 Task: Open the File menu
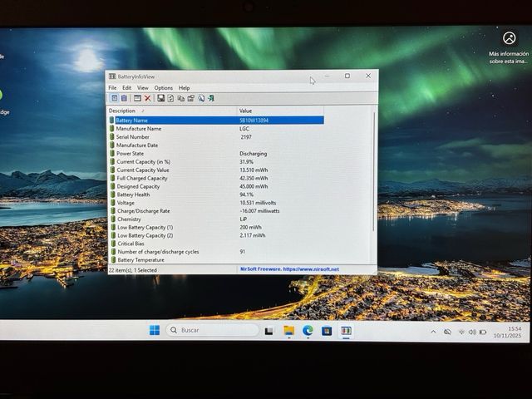coord(112,88)
